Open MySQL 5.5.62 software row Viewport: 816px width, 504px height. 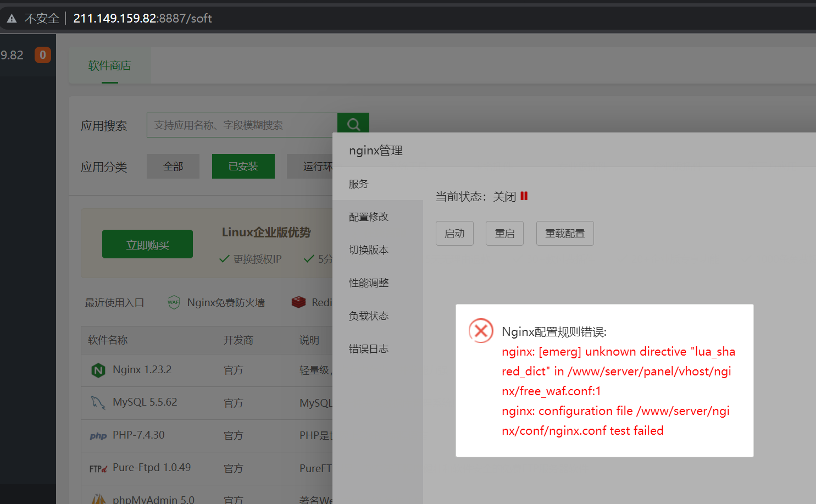[207, 403]
